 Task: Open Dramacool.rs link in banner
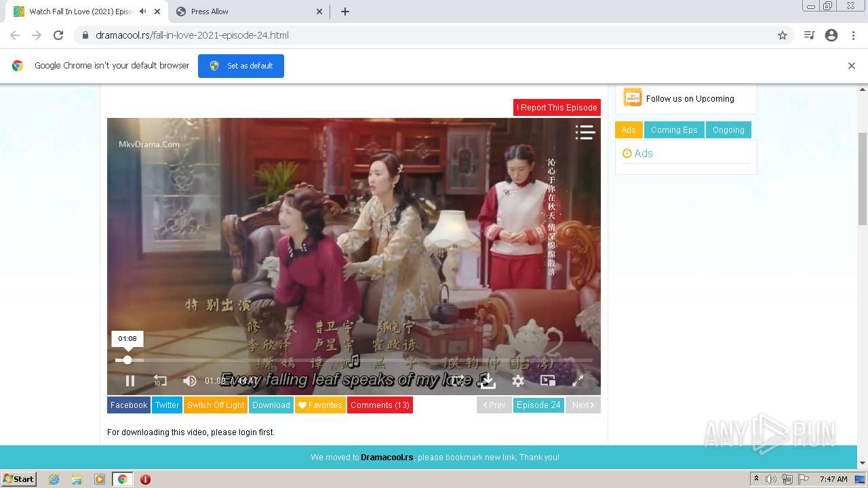387,457
